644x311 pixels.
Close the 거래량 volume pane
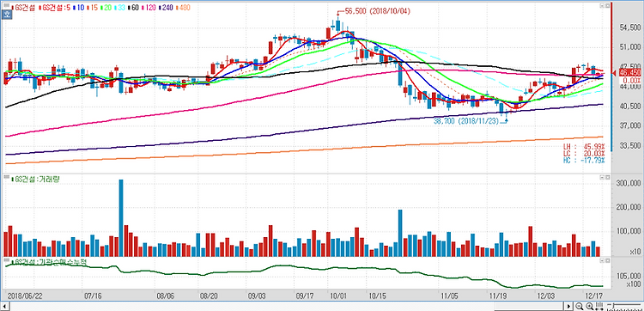point(607,178)
